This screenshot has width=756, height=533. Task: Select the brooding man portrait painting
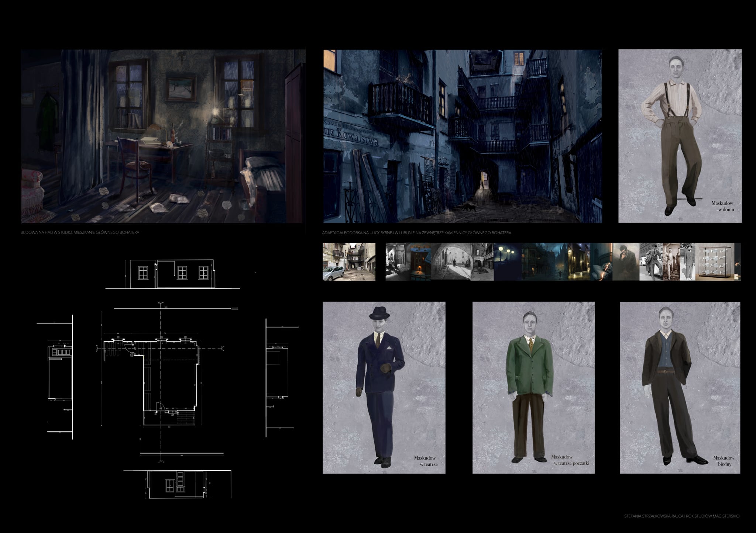[626, 262]
